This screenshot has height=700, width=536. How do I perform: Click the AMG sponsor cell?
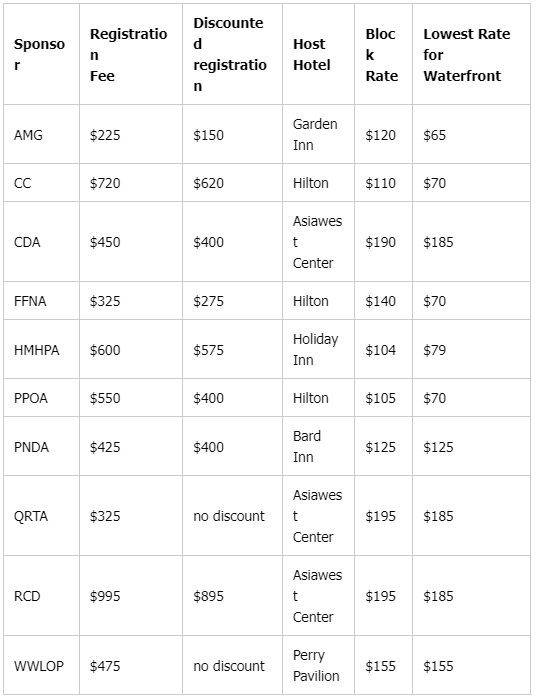coord(42,134)
